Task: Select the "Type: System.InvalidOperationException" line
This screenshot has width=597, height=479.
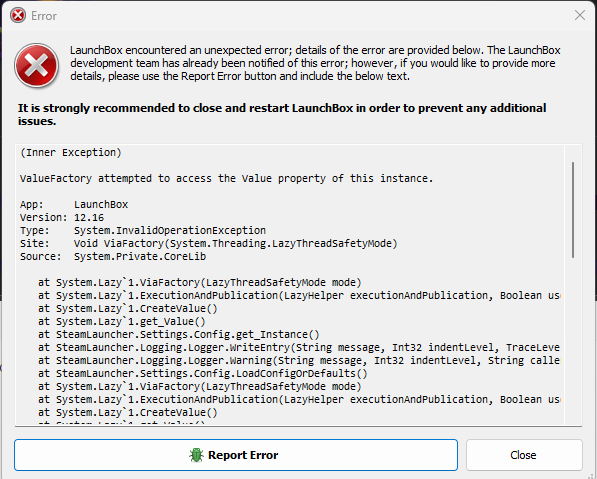Action: click(143, 230)
